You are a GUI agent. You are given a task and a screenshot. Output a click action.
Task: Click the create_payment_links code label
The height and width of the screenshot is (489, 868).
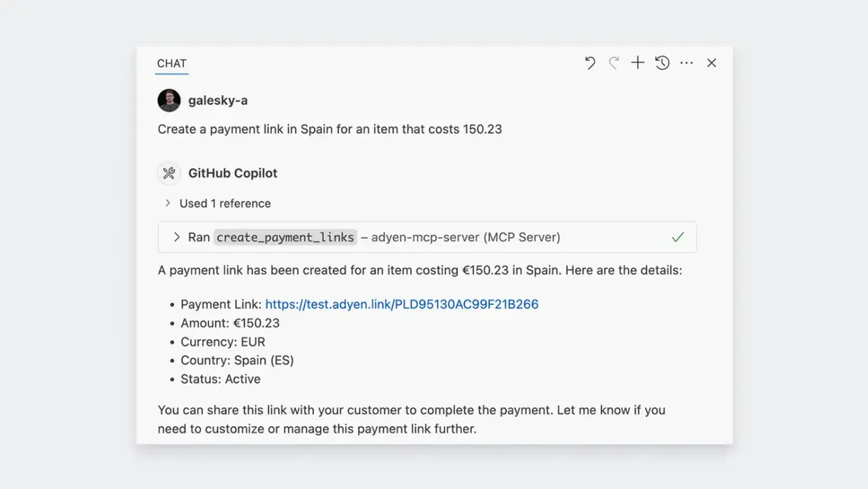pyautogui.click(x=285, y=237)
